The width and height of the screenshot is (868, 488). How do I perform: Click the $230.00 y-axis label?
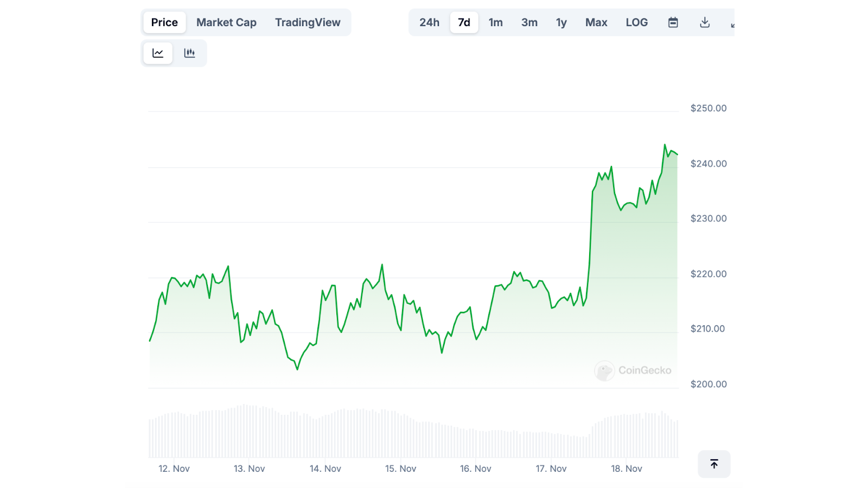click(x=709, y=219)
